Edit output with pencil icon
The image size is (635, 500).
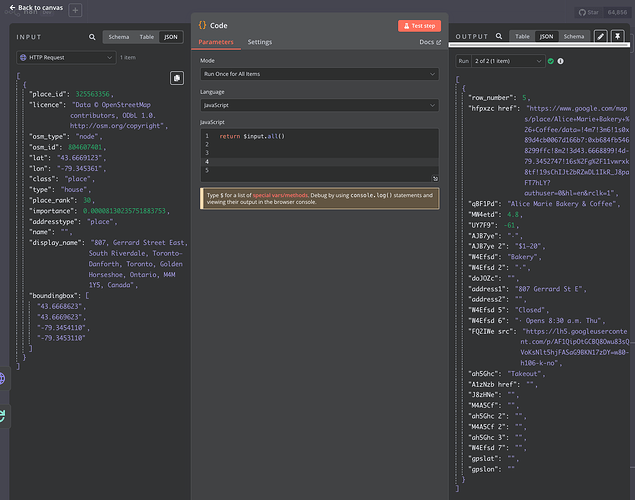pyautogui.click(x=601, y=36)
